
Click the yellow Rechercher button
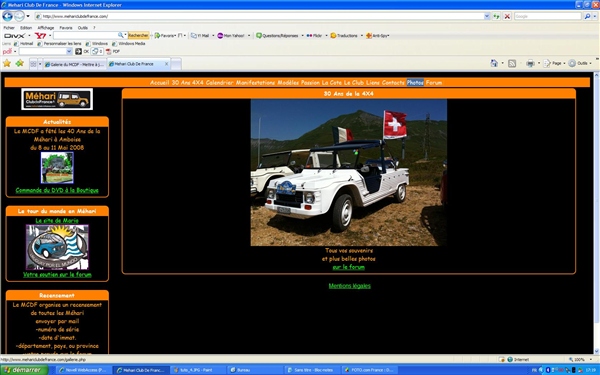(x=138, y=35)
